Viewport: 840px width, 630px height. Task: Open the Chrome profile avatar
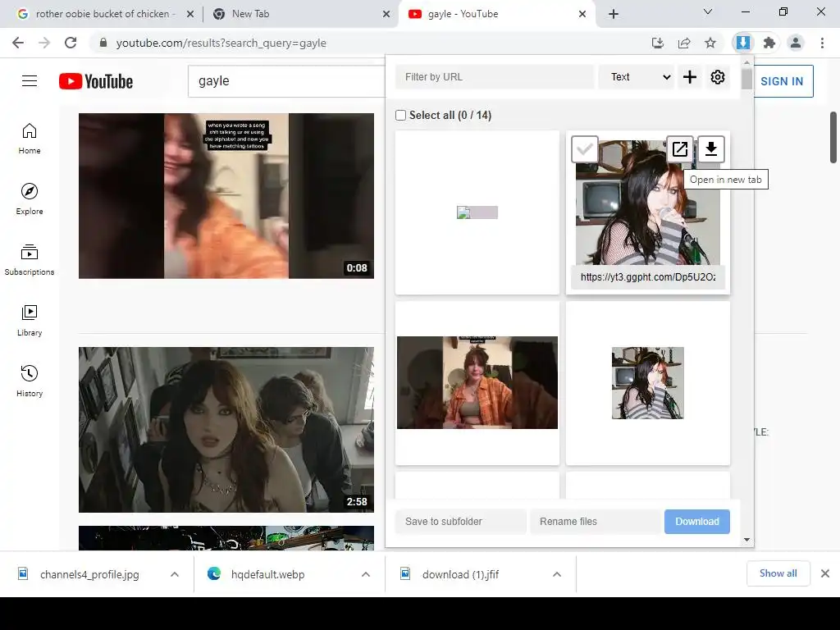[796, 43]
